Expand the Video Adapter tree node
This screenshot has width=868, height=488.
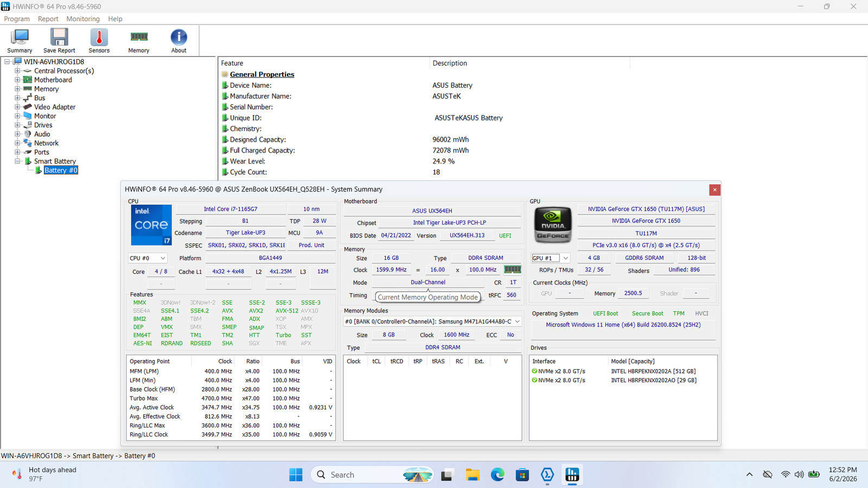point(17,107)
